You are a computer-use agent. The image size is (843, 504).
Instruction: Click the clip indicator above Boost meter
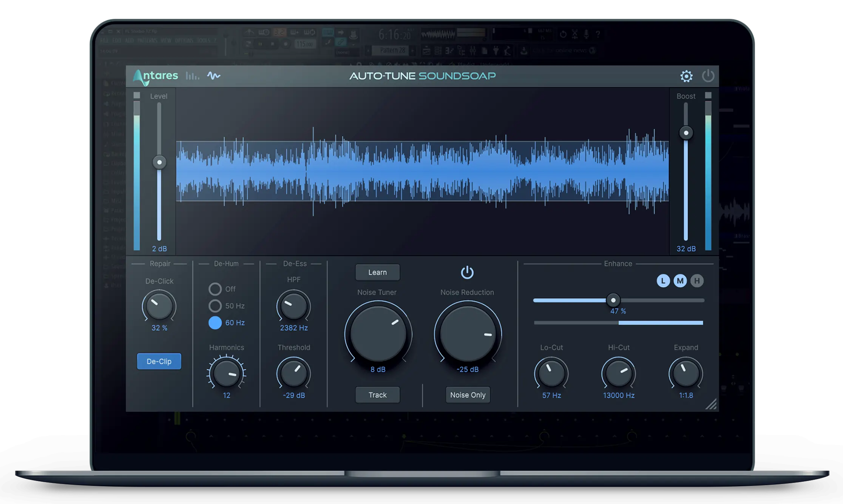click(x=708, y=95)
